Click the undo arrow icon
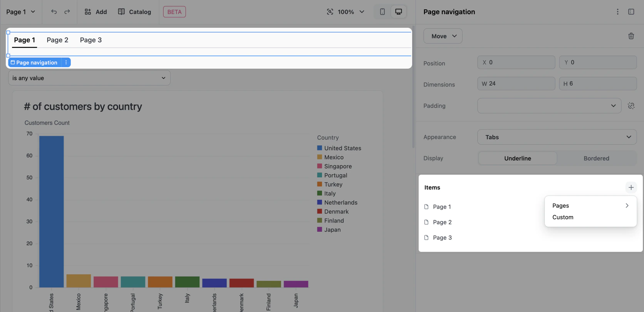 point(54,12)
